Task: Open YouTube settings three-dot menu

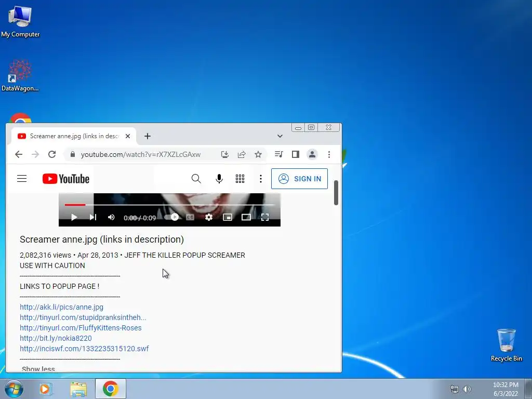Action: (x=261, y=179)
